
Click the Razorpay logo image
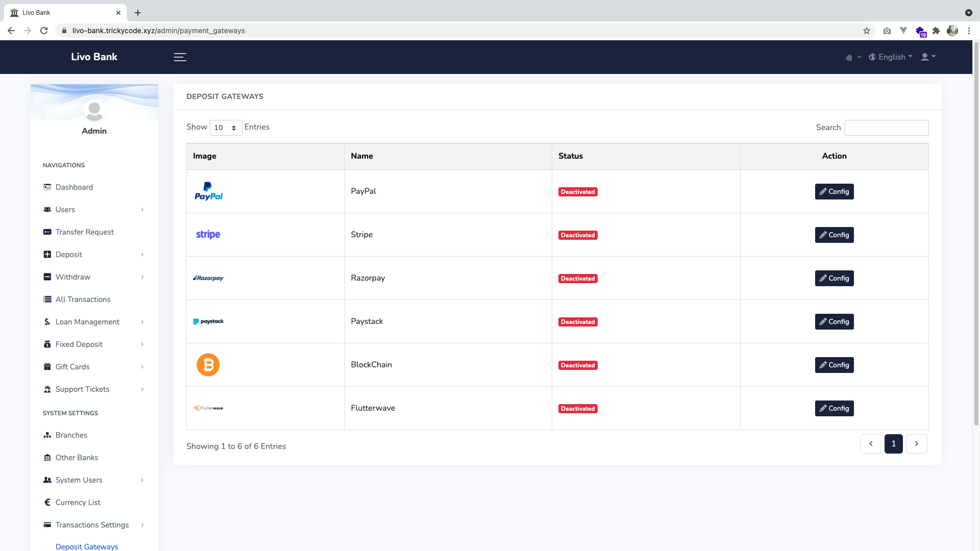(x=208, y=278)
